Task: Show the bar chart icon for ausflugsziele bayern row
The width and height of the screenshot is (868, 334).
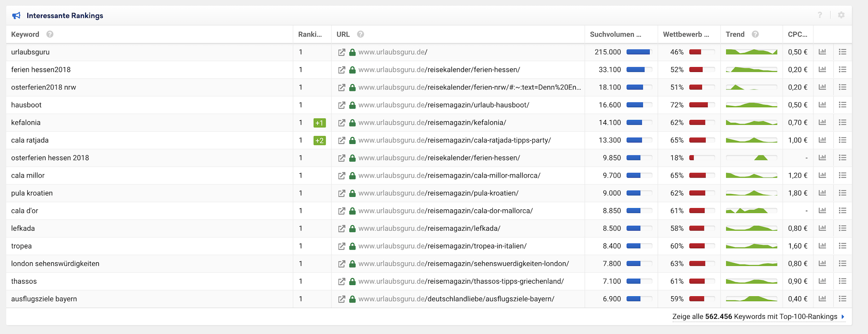Action: [822, 298]
